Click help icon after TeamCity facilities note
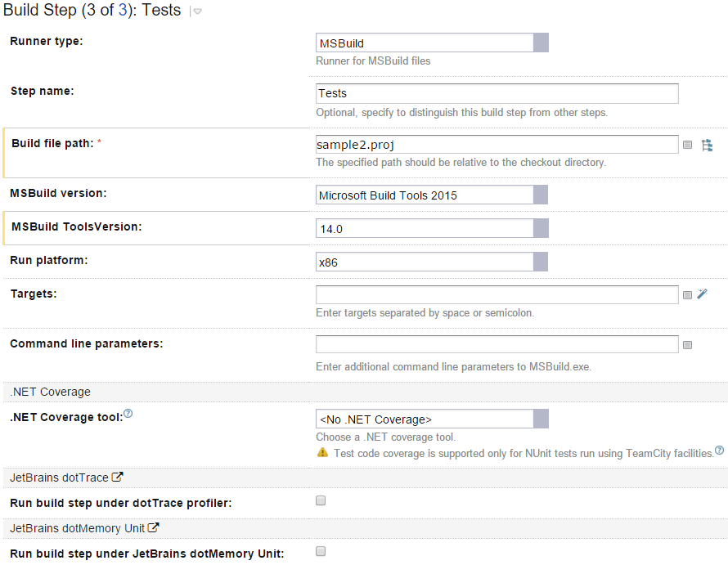This screenshot has height=565, width=728. click(x=719, y=450)
